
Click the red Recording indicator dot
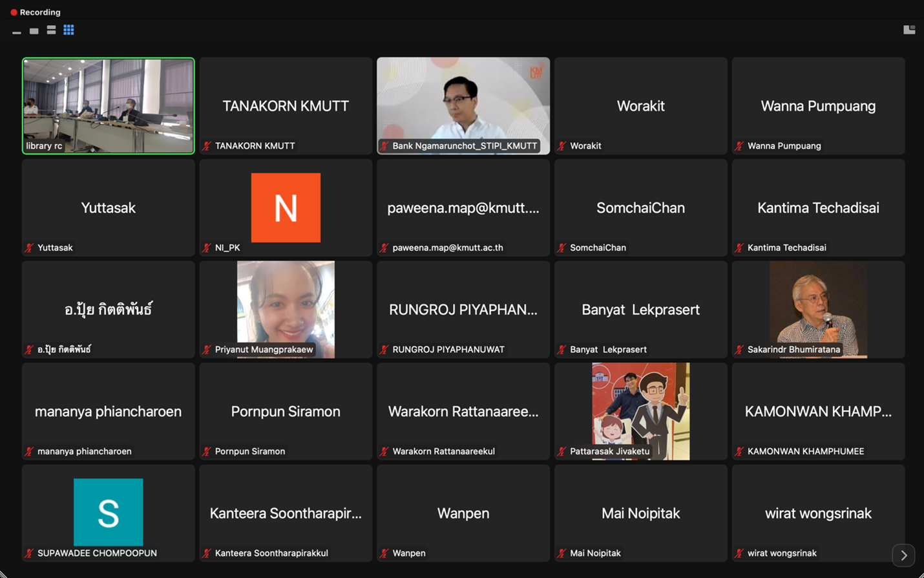click(x=14, y=12)
